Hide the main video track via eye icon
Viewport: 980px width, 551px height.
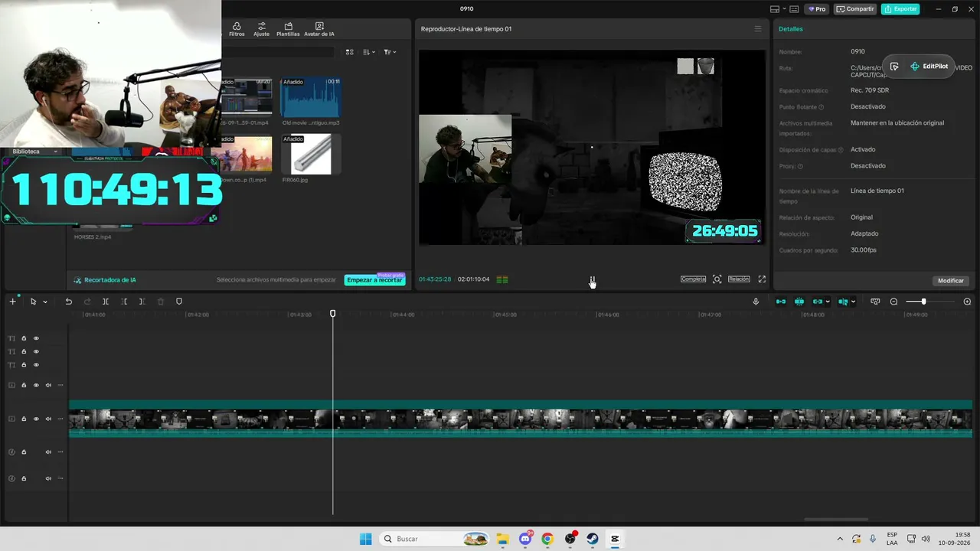click(x=36, y=419)
